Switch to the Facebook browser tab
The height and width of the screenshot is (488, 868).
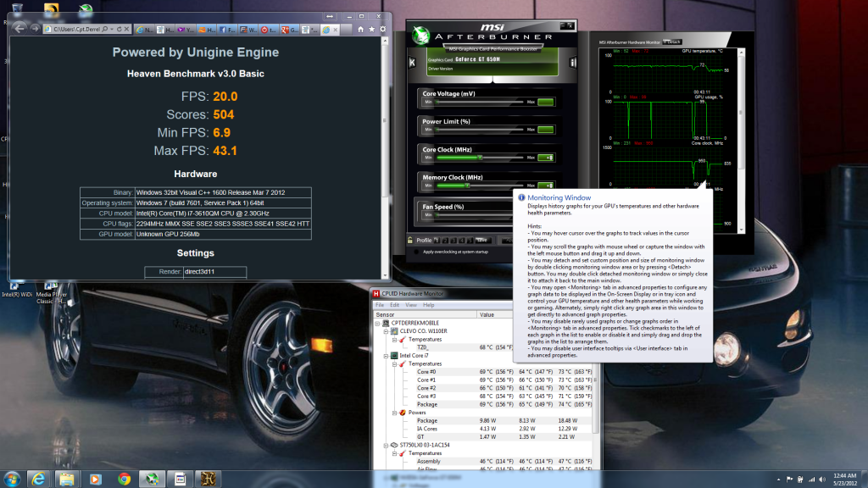(x=228, y=30)
